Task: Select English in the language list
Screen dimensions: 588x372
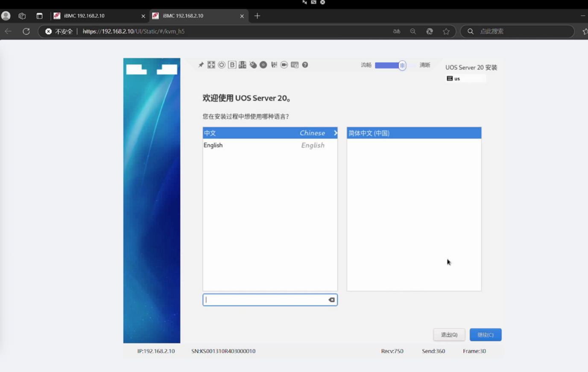Action: point(270,145)
